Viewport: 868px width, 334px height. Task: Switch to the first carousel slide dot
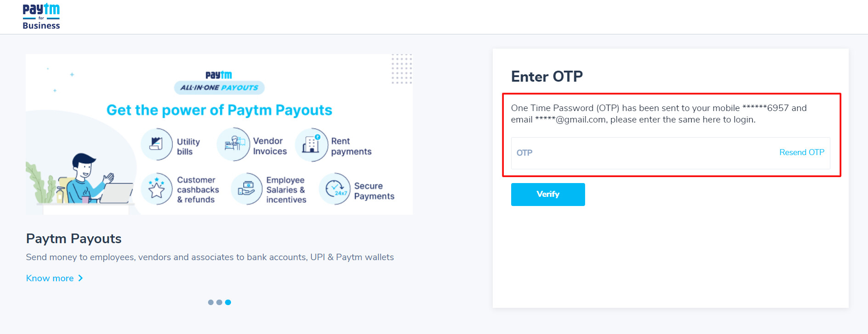tap(211, 302)
